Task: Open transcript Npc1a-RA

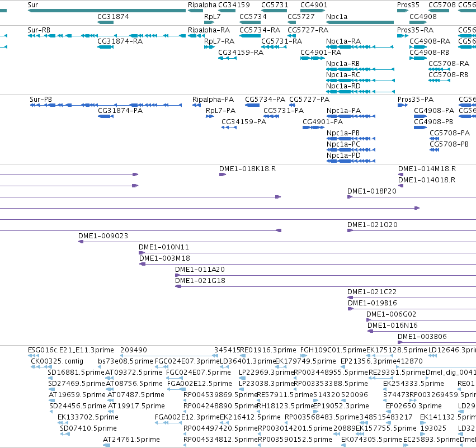Action: (x=360, y=47)
